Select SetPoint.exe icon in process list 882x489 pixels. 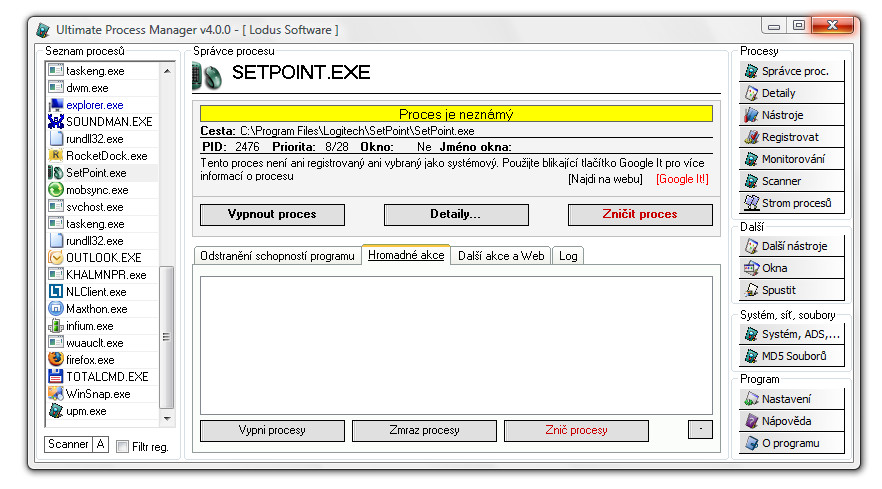(x=56, y=173)
